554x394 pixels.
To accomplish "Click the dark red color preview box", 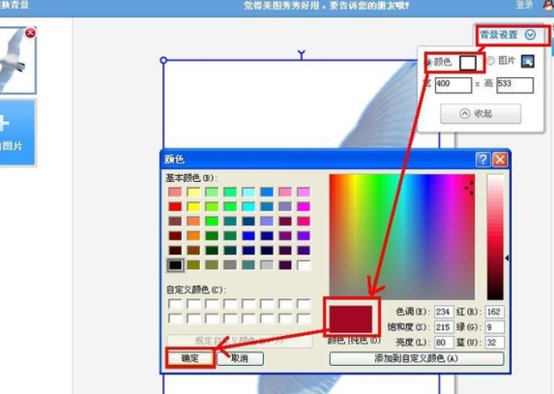I will click(x=351, y=319).
